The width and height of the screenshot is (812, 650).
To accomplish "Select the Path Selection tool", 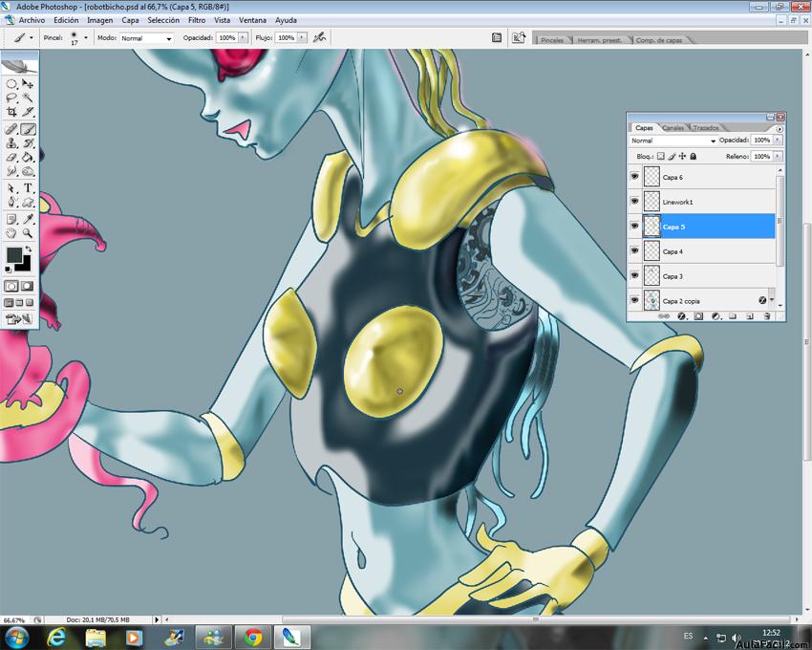I will point(11,188).
